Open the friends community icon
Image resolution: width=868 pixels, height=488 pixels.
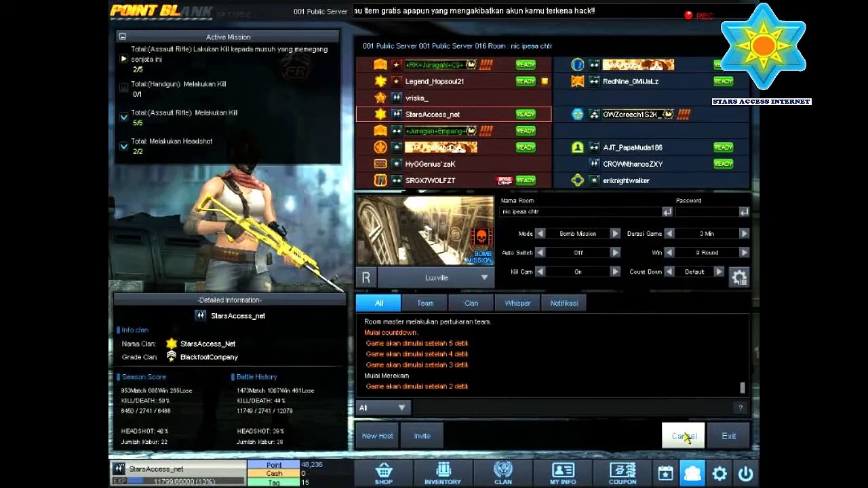[692, 473]
